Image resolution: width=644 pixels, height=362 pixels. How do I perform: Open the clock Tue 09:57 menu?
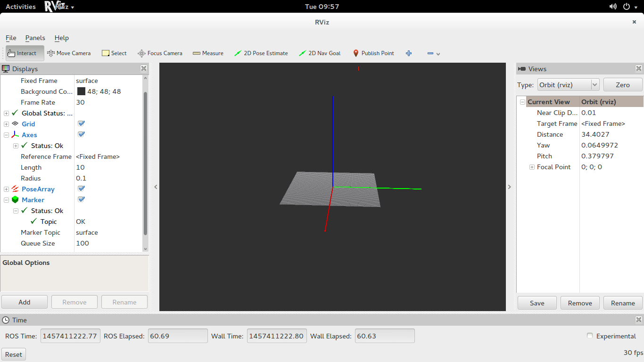coord(322,7)
